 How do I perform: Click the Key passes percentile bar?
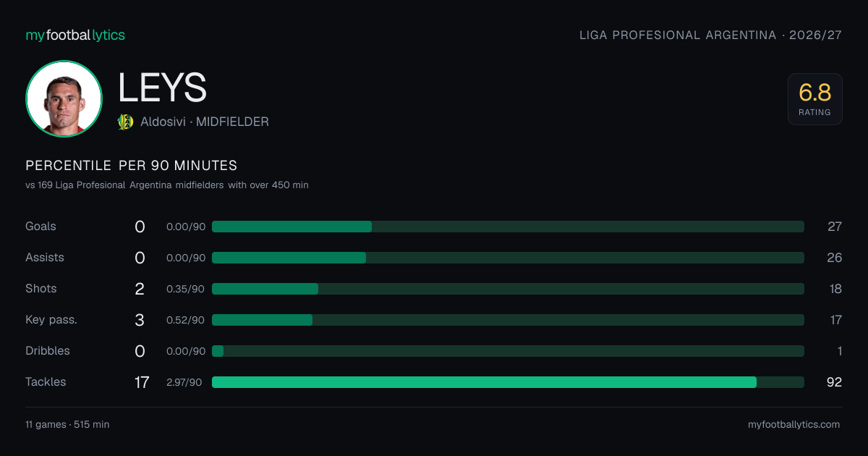tap(508, 320)
